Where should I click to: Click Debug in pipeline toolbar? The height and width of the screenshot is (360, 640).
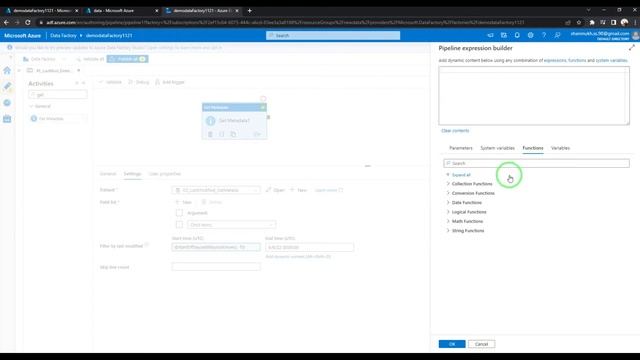pos(138,82)
